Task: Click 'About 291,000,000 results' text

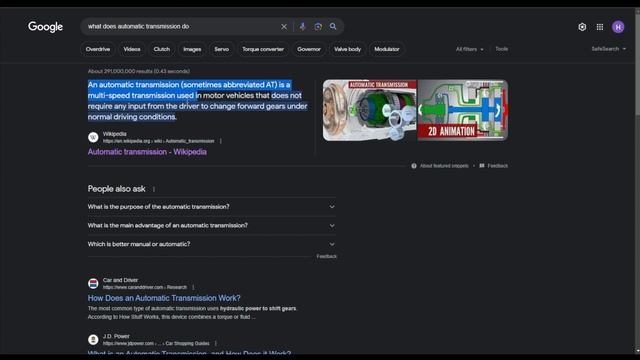Action: [139, 71]
